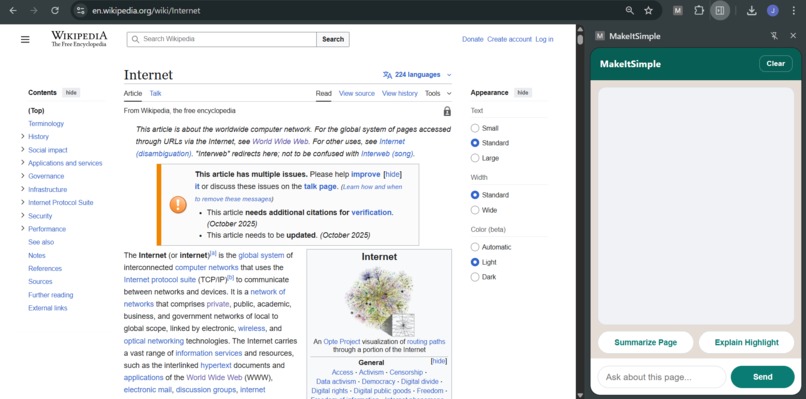Reload the page with the refresh icon
Image resolution: width=806 pixels, height=399 pixels.
[x=55, y=10]
